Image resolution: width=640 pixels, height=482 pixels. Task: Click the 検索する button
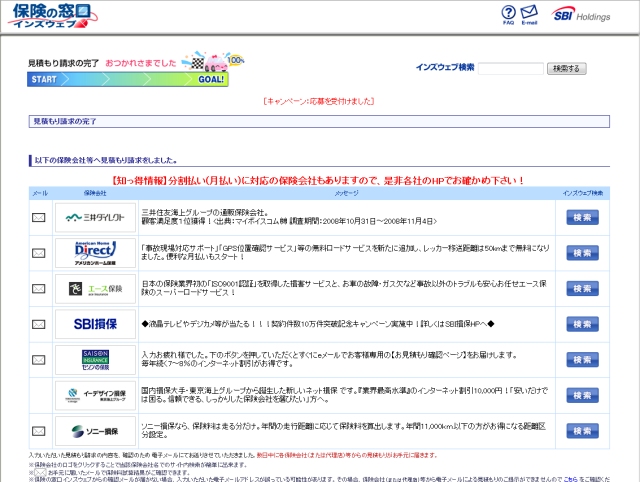tap(567, 68)
